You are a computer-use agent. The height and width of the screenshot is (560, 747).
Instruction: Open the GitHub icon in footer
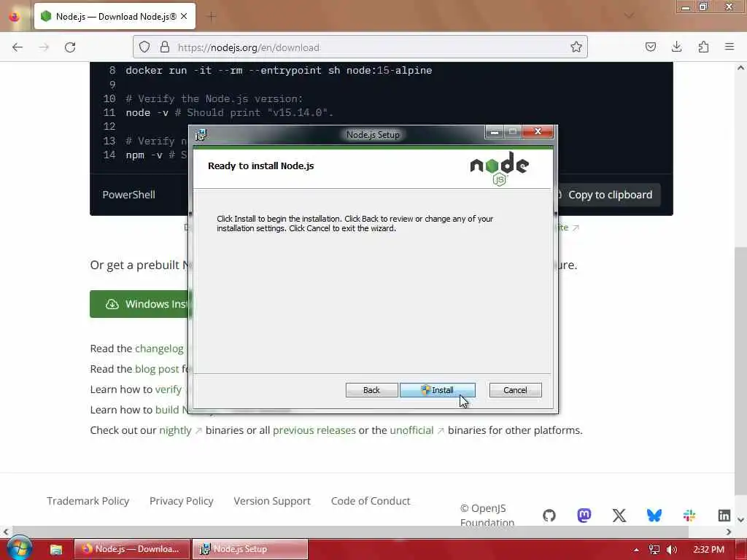[549, 516]
